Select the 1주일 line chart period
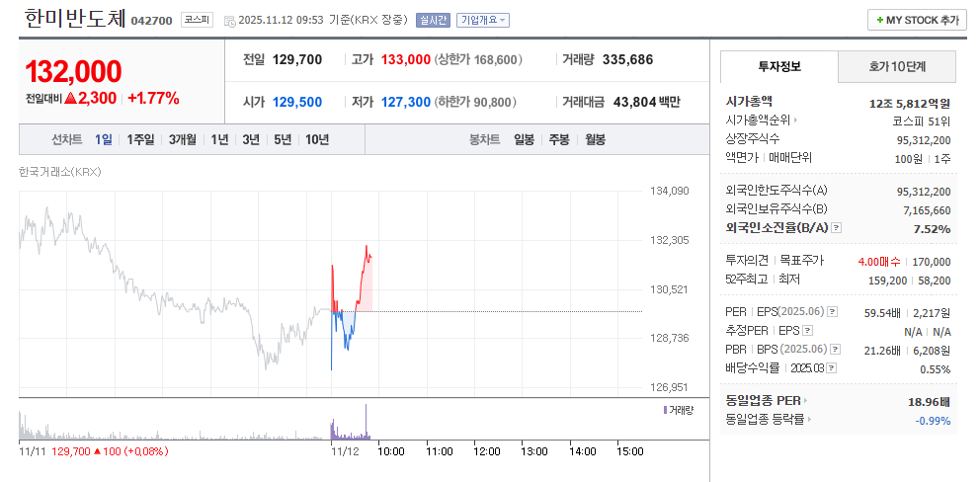The height and width of the screenshot is (482, 980). tap(140, 140)
